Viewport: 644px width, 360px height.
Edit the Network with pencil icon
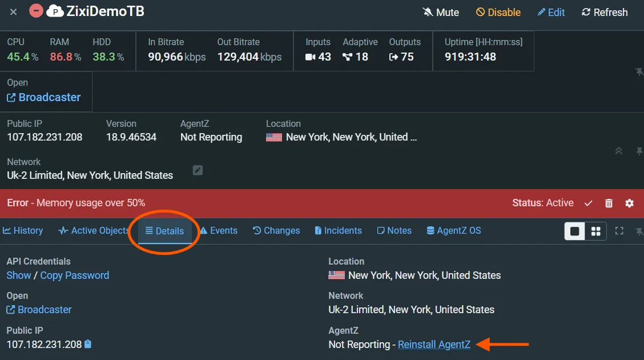[198, 170]
